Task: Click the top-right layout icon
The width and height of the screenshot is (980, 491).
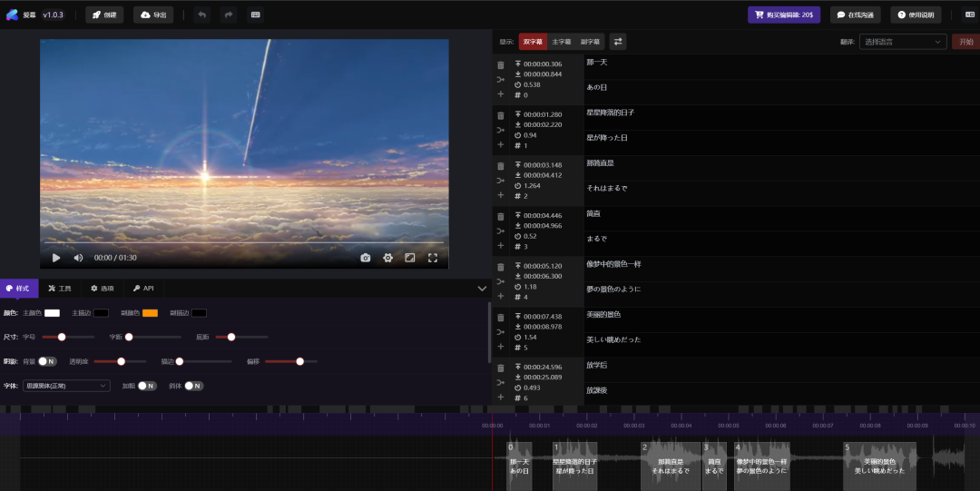Action: tap(970, 15)
